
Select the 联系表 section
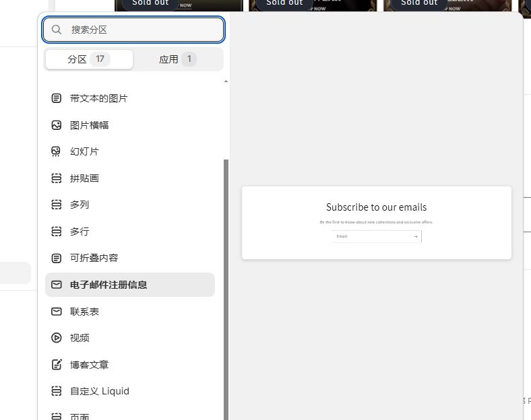click(x=130, y=312)
